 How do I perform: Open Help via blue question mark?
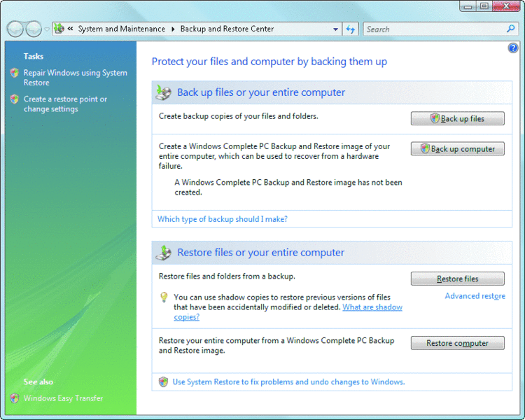[512, 48]
